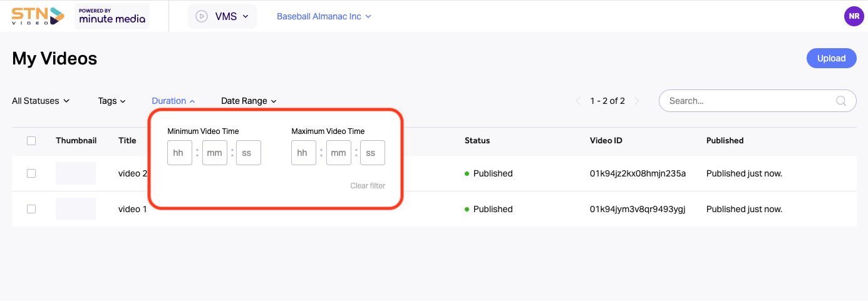The height and width of the screenshot is (301, 868).
Task: Open the Tags filter dropdown
Action: pos(112,101)
